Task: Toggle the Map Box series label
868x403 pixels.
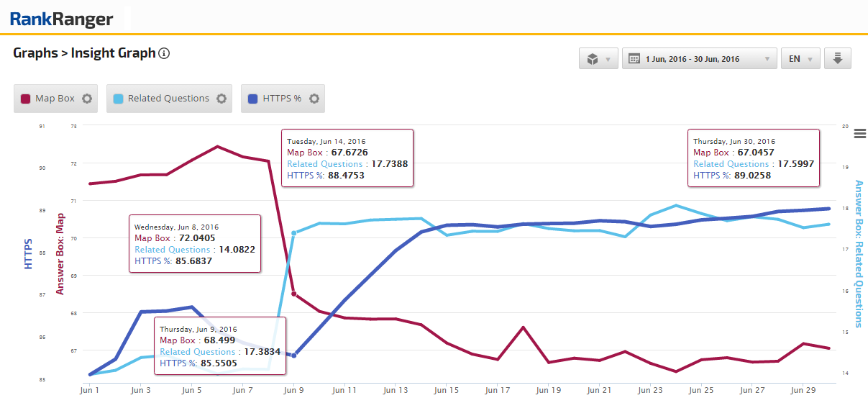Action: 55,99
